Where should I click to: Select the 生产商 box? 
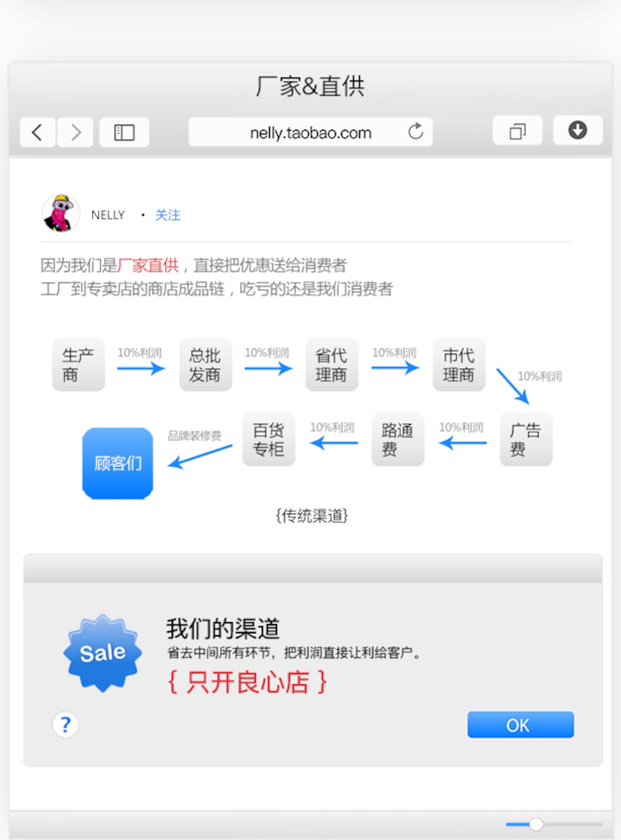[x=79, y=364]
